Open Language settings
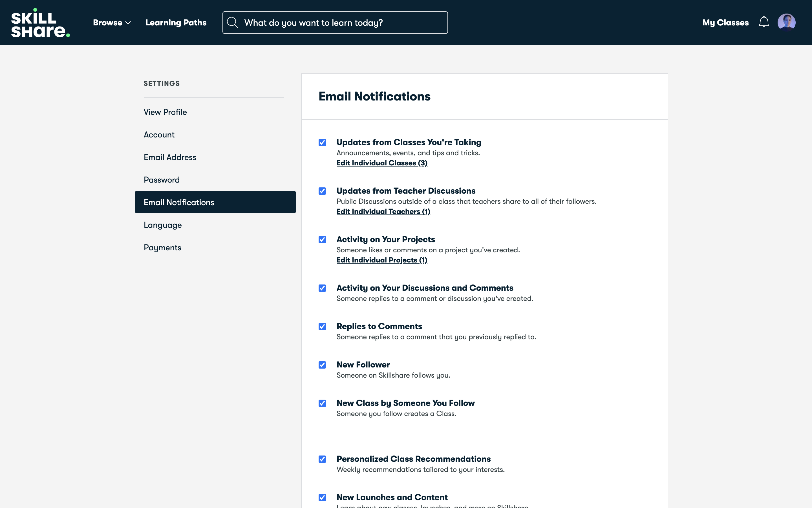Image resolution: width=812 pixels, height=508 pixels. pos(163,225)
